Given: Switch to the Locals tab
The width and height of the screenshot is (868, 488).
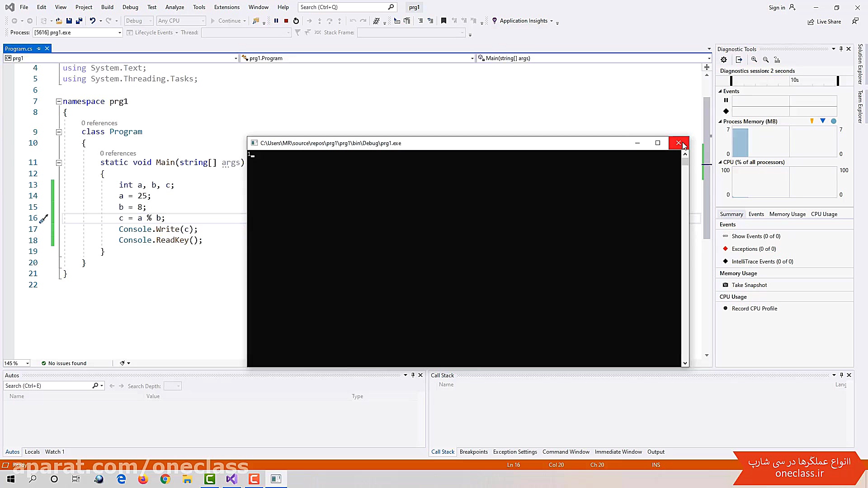Looking at the screenshot, I should point(32,452).
